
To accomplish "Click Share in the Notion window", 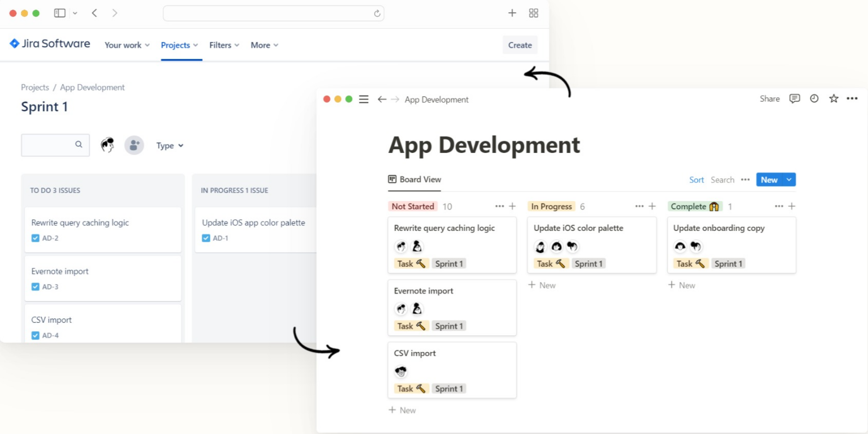I will (770, 99).
